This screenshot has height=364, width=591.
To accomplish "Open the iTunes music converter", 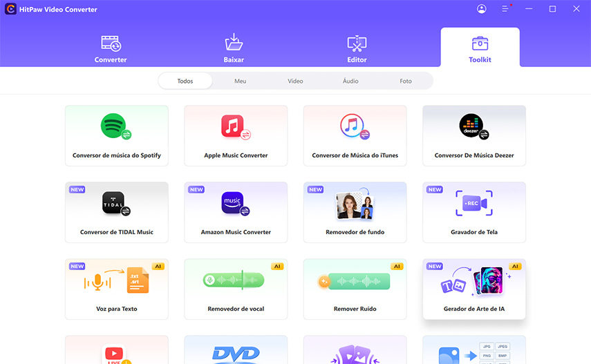I will tap(355, 135).
